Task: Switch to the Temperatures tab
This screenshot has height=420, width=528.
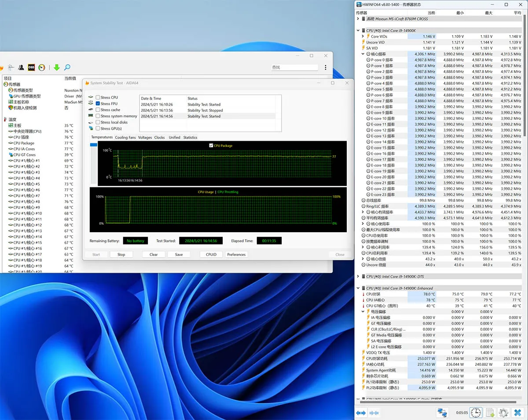Action: [x=102, y=137]
